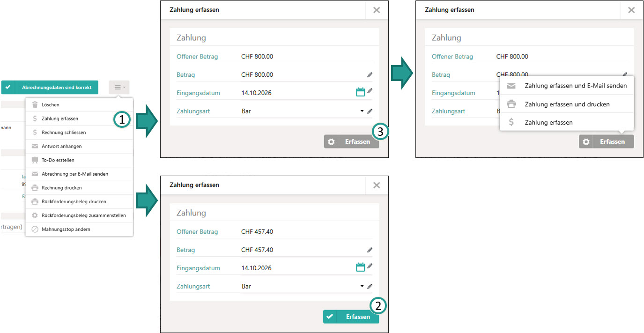Click 'Rückforderungsbeleg zusammenstellen' menu entry
The image size is (644, 333).
(79, 215)
